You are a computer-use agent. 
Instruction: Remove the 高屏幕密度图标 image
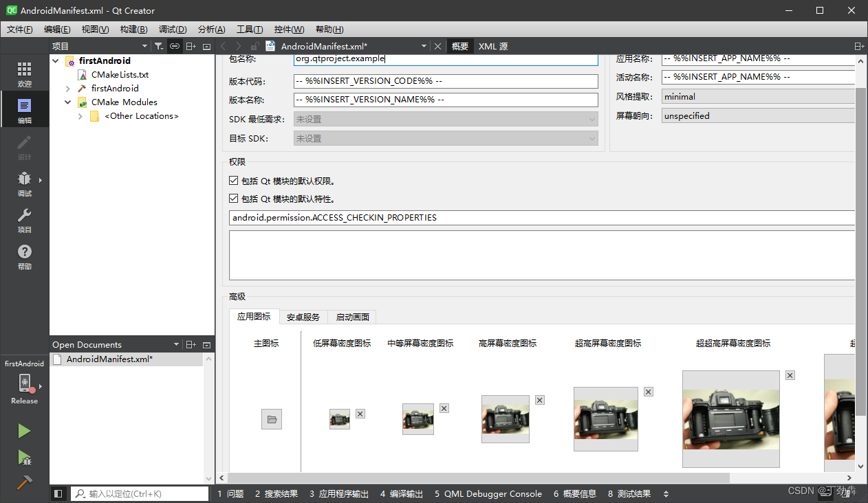tap(540, 400)
